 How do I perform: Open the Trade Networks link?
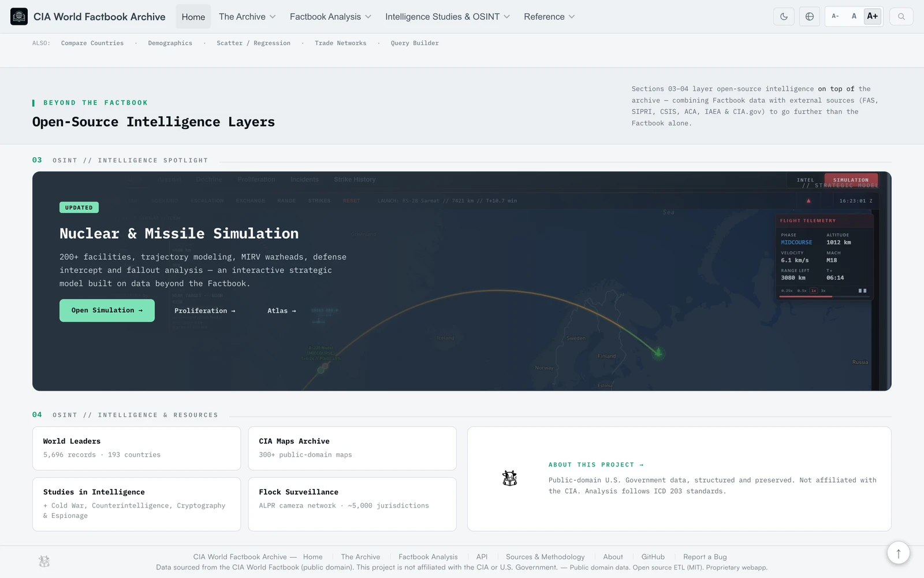click(341, 43)
